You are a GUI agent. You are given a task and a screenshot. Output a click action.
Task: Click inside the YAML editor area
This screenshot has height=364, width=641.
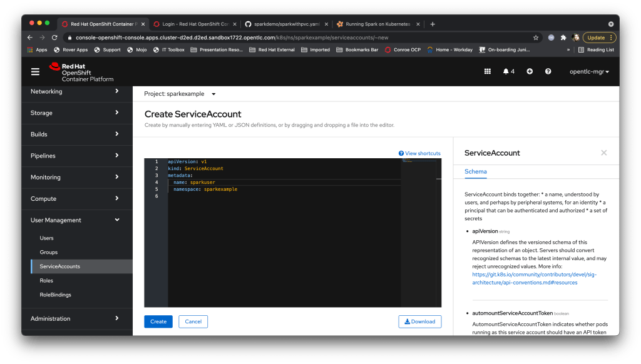tap(282, 250)
